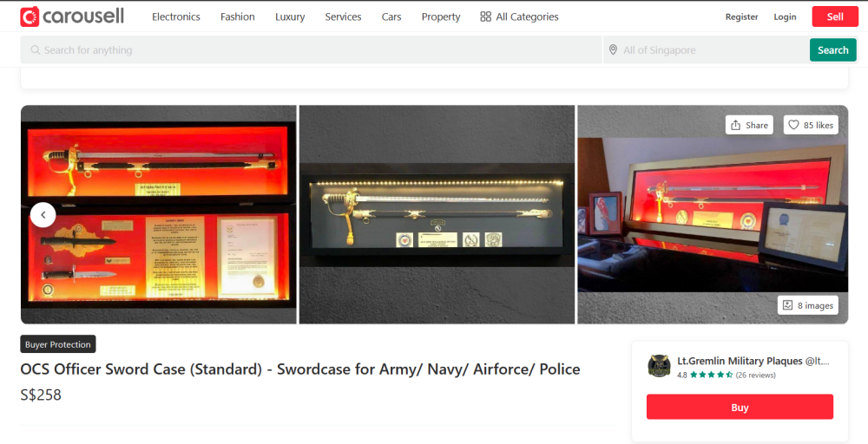Click the green Search button
Viewport: 868px width, 444px height.
832,49
